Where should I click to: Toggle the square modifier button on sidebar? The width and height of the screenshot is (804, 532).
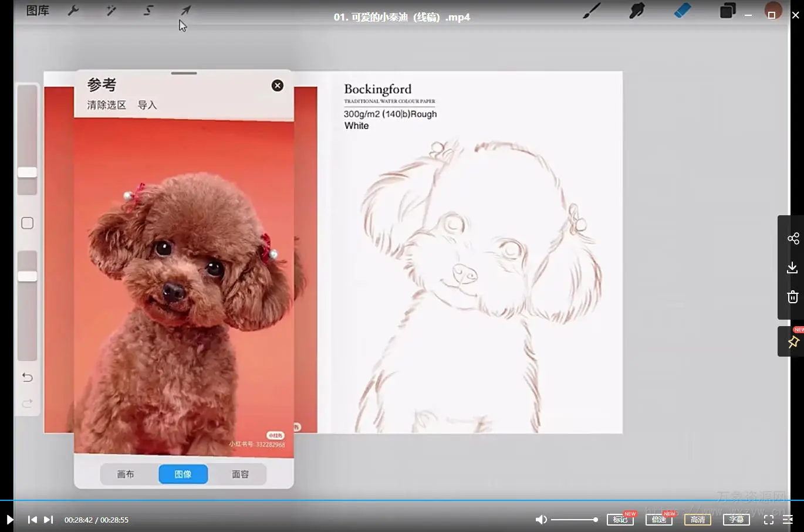pos(27,223)
